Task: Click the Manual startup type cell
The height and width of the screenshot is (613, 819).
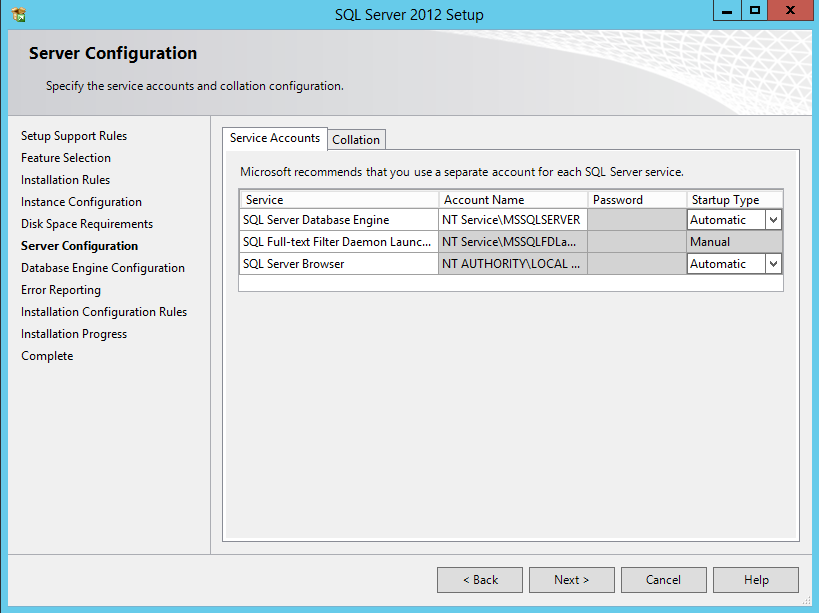Action: click(x=734, y=242)
